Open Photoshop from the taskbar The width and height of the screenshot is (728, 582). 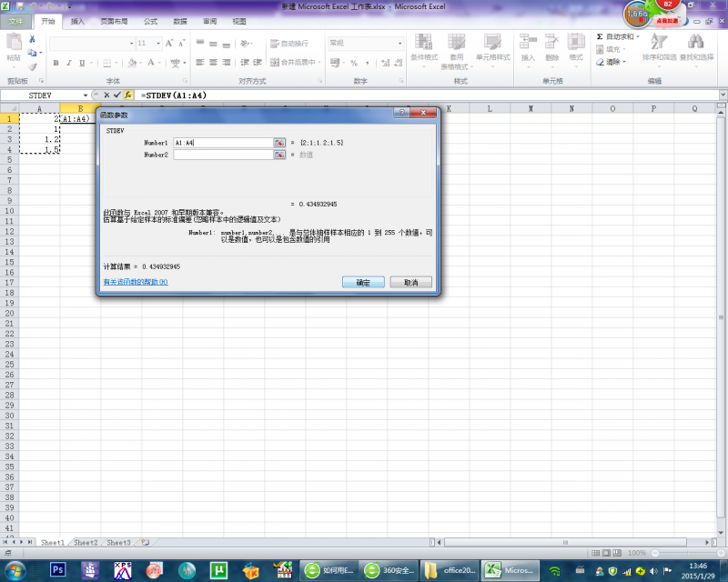[x=58, y=569]
